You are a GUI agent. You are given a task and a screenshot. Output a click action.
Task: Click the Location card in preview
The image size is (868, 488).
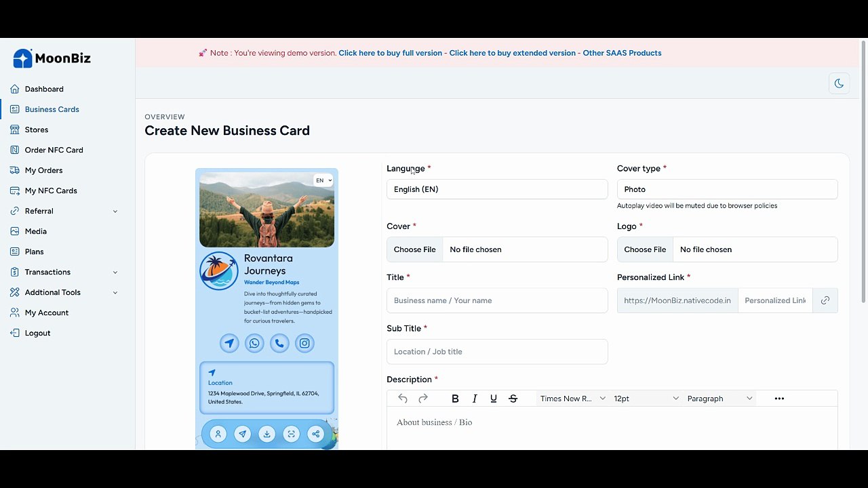click(x=267, y=388)
